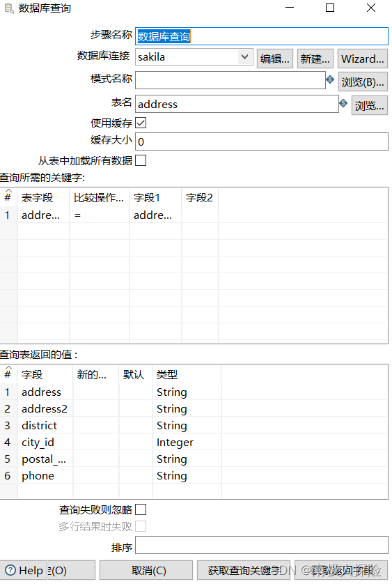Screen dimensions: 392x584
Task: Click the 表名 field containing address
Action: click(237, 104)
